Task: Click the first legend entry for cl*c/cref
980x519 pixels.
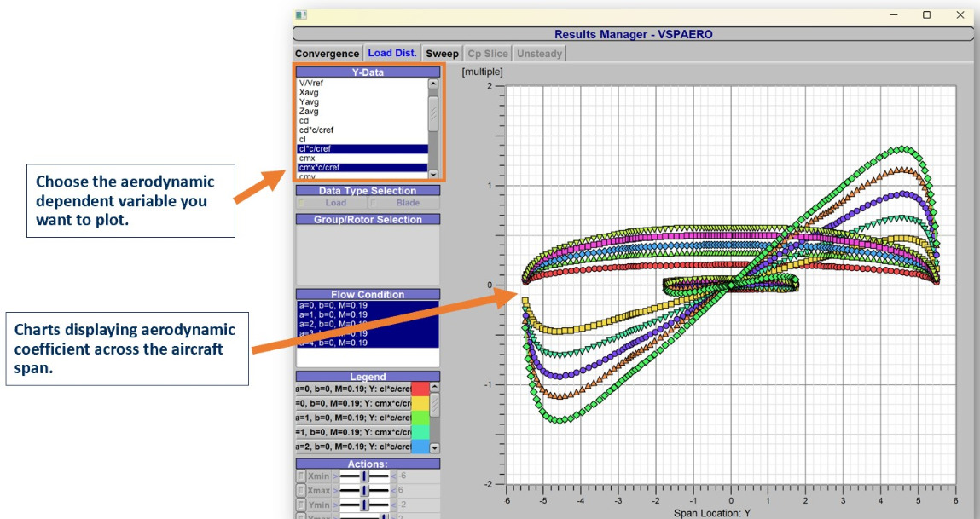Action: click(x=352, y=389)
